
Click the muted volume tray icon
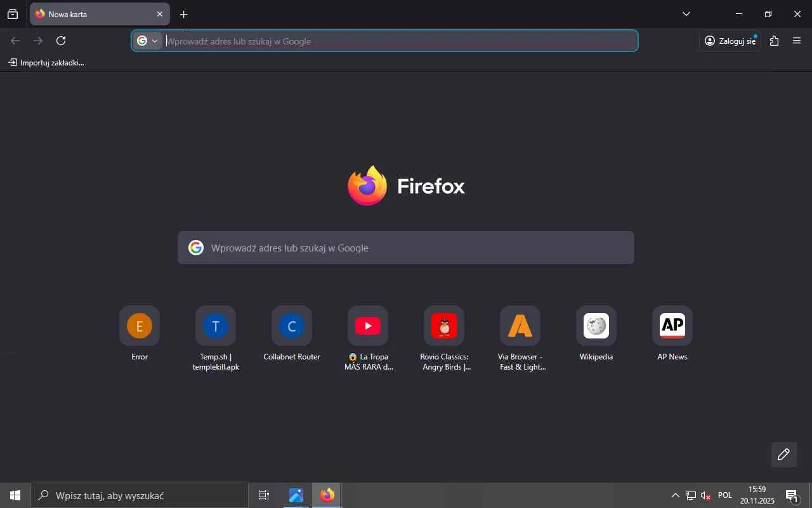click(x=705, y=495)
